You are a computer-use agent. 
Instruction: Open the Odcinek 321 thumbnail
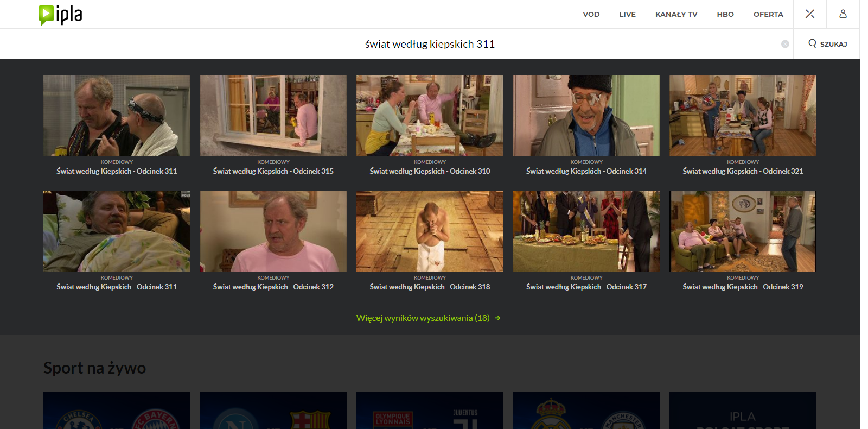pos(743,116)
